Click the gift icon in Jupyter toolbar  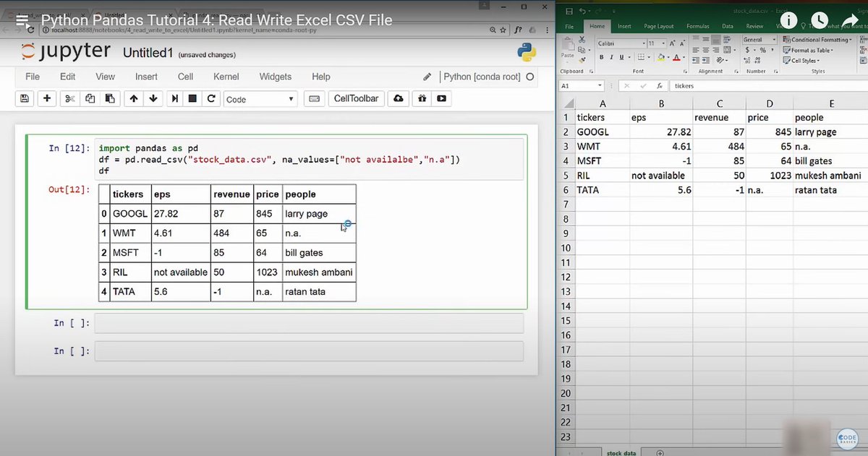422,99
